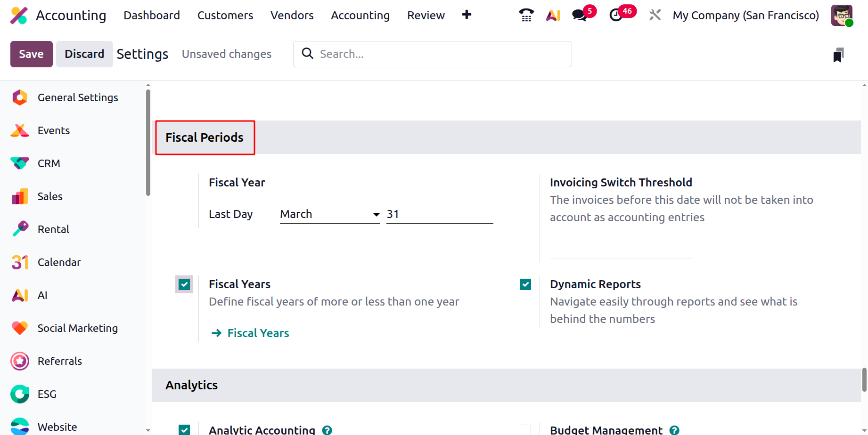The width and height of the screenshot is (868, 435).
Task: Open the activities clock icon
Action: coord(616,15)
